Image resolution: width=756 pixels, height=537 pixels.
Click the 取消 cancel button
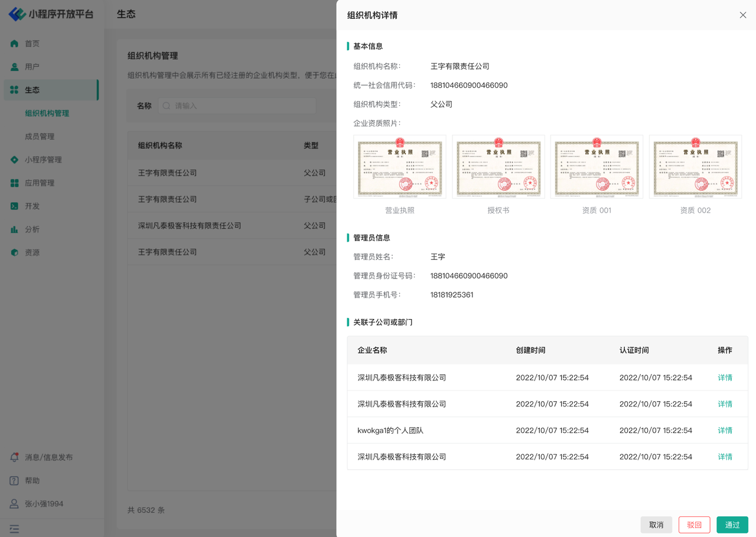click(x=656, y=525)
